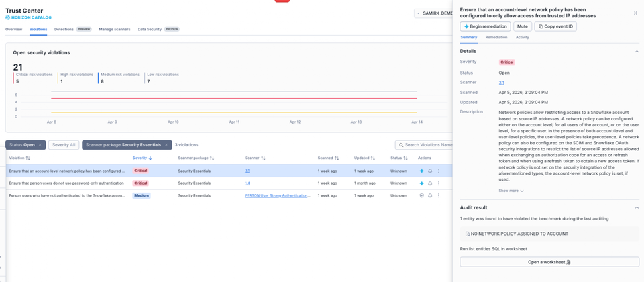Open more-options menu for network policy row

[438, 171]
